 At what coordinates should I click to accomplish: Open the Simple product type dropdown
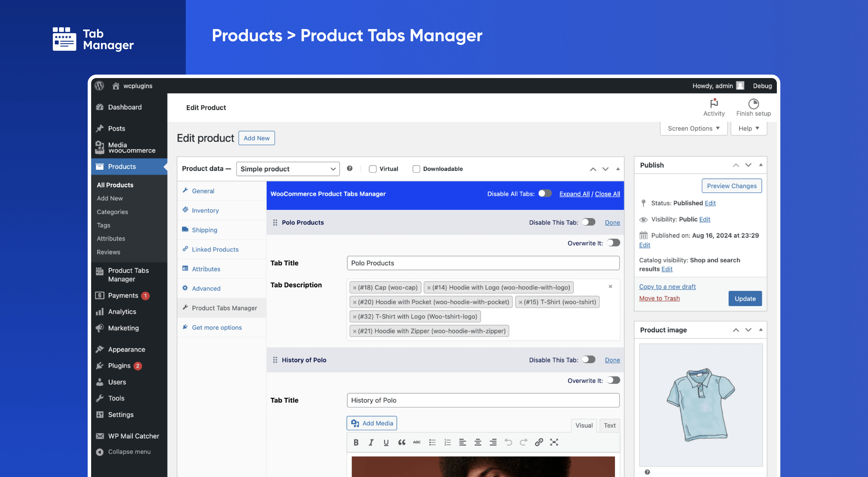click(x=288, y=169)
